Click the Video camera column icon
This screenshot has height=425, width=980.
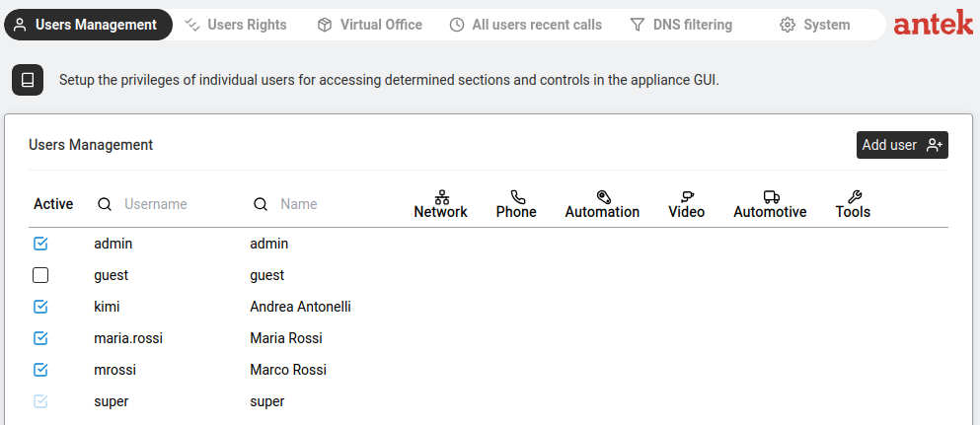click(x=688, y=197)
